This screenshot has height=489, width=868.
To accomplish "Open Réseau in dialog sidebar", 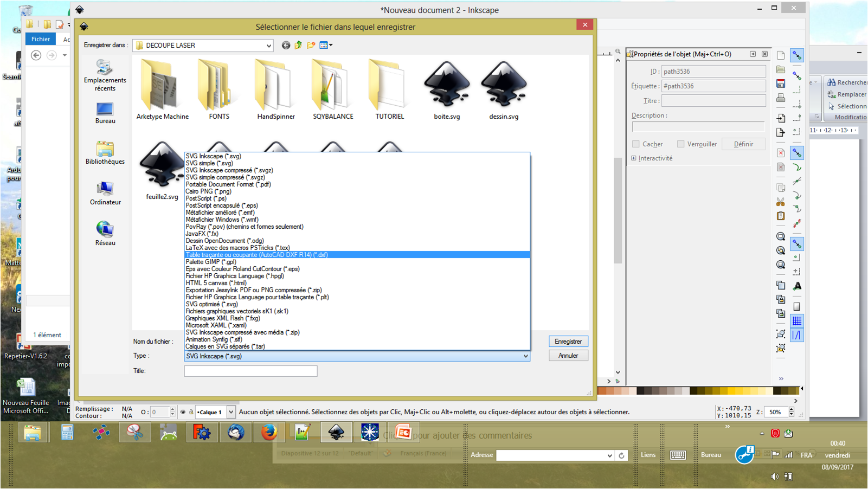I will click(x=105, y=234).
